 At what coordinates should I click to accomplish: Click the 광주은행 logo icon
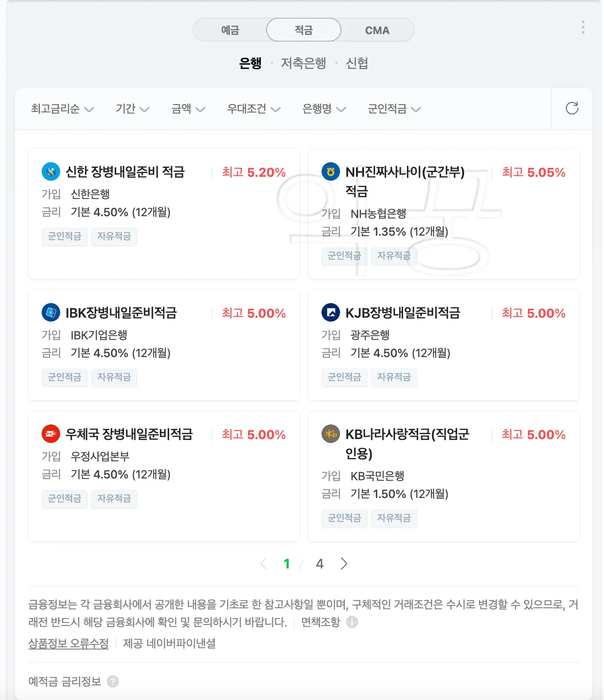click(x=330, y=312)
